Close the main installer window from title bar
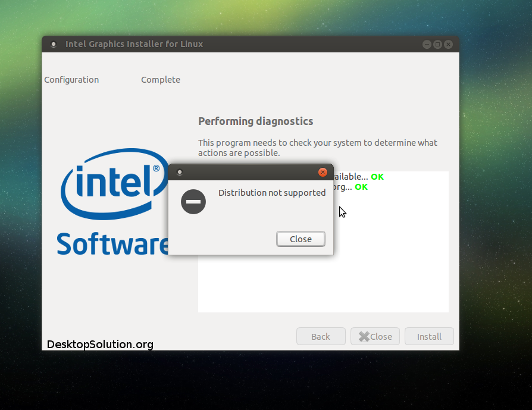Screen dimensions: 532x410 pyautogui.click(x=448, y=44)
